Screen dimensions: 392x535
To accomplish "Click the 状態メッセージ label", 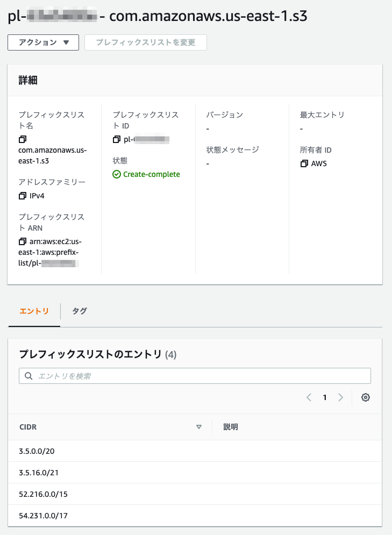I will 233,150.
